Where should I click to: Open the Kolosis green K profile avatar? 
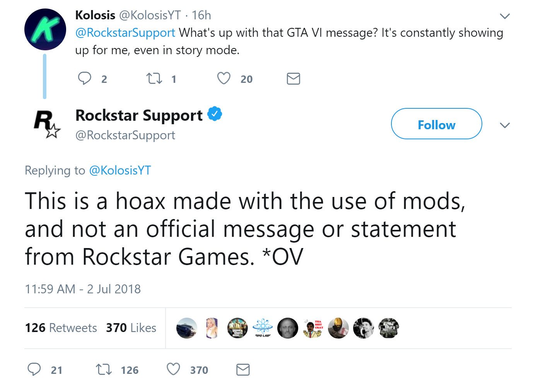(x=45, y=29)
